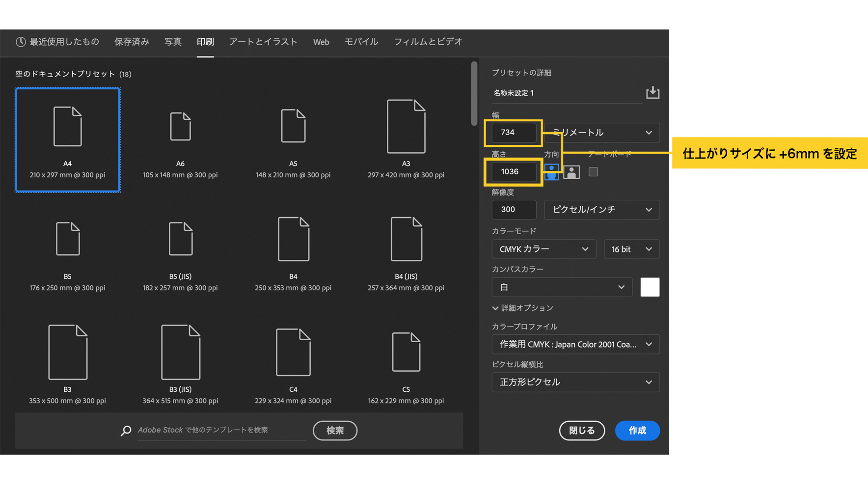Click the Adobe Stock template search field
Screen dimensions: 868x491
pyautogui.click(x=221, y=430)
